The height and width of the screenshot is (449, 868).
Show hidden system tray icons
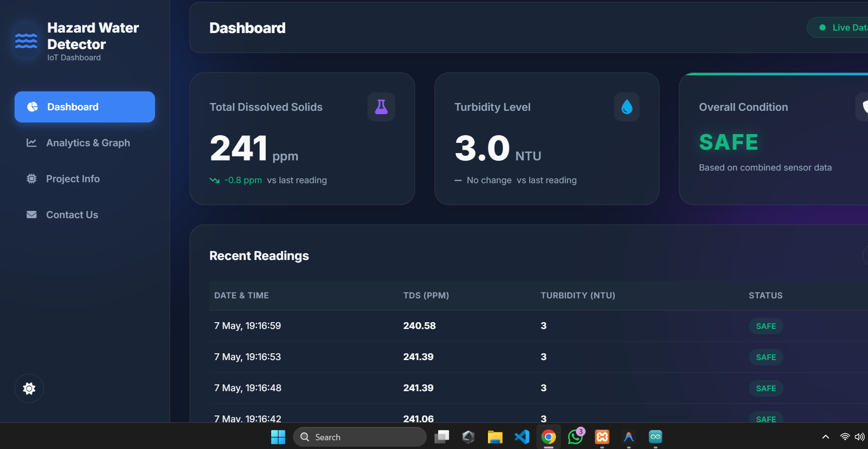(x=825, y=437)
